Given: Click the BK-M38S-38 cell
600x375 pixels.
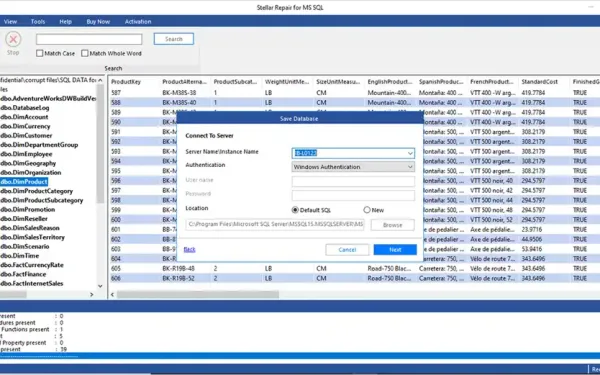Looking at the screenshot, I should click(179, 93).
